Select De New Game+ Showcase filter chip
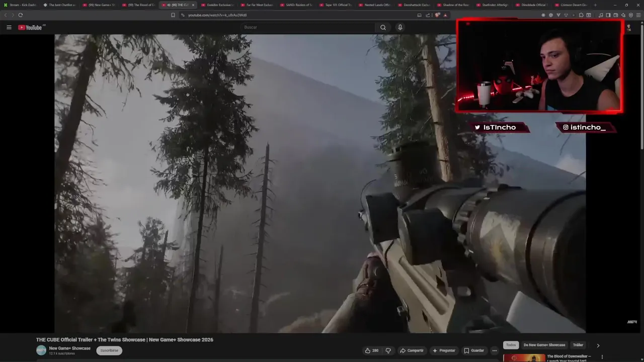644x362 pixels. coord(544,345)
